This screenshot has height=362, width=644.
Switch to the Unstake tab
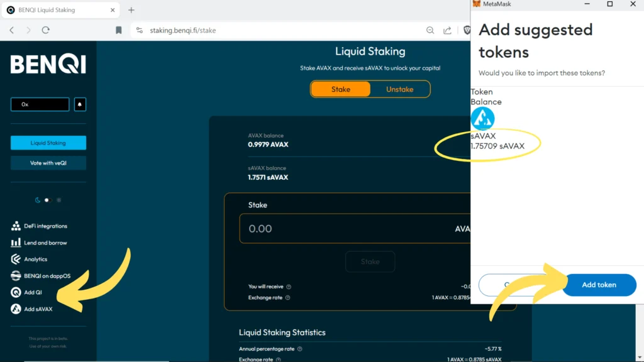(399, 89)
